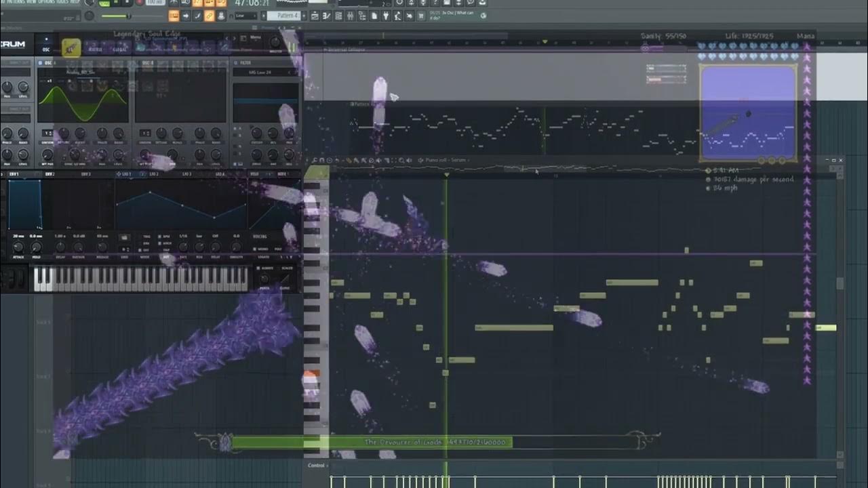Open the Serum GLOBAL tab
The height and width of the screenshot is (488, 868).
pos(119,49)
